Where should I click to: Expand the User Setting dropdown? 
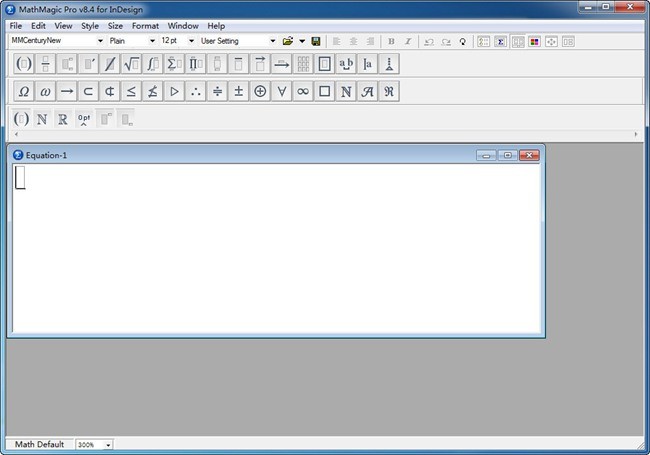[272, 41]
